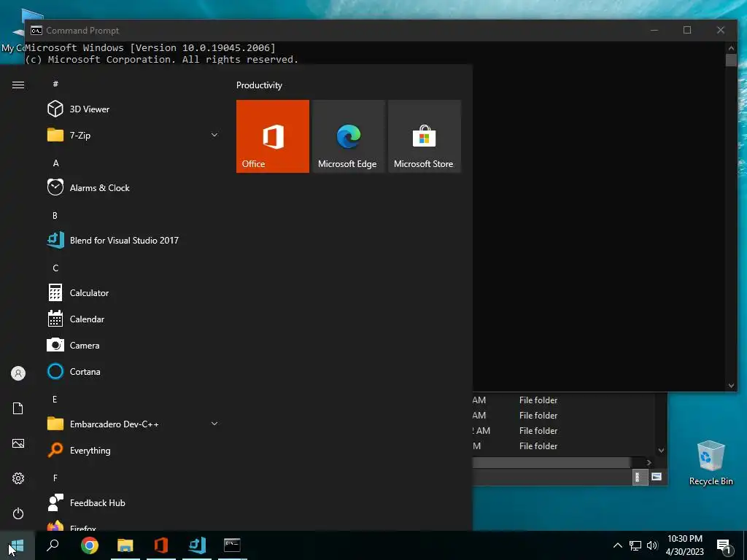Open the clock showing 10:30 PM
The width and height of the screenshot is (747, 560).
(x=684, y=545)
